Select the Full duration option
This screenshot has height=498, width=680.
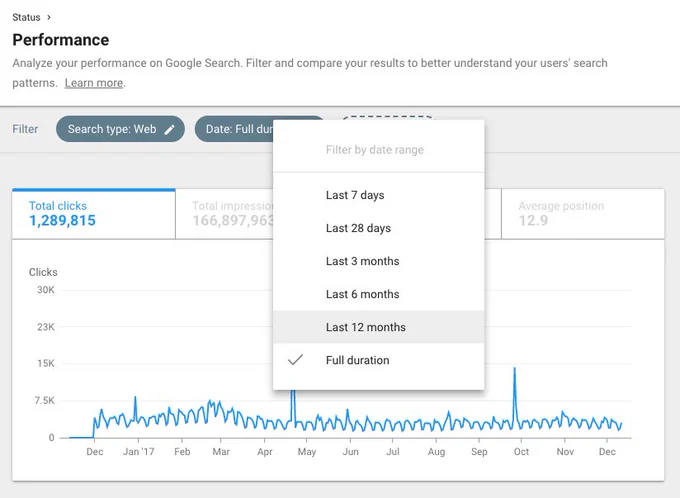379,360
